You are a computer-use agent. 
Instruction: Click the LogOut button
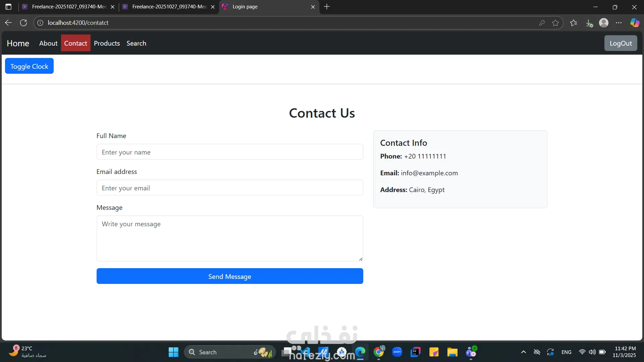(621, 43)
